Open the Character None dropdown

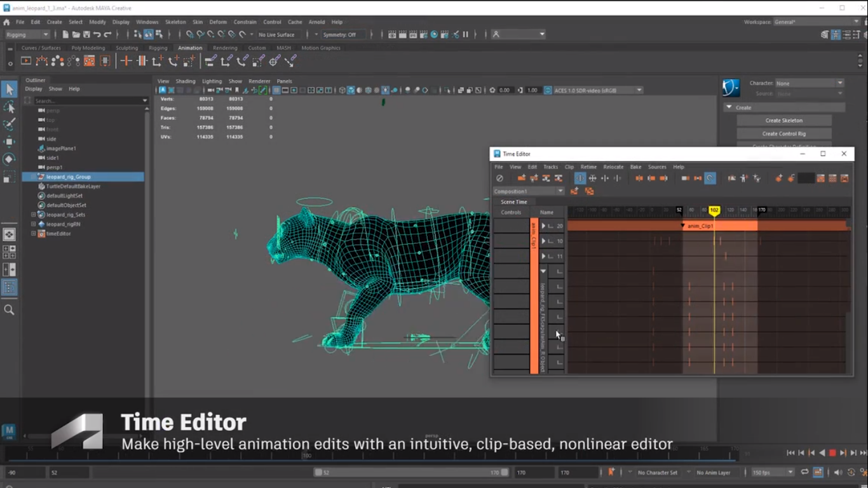tap(810, 83)
